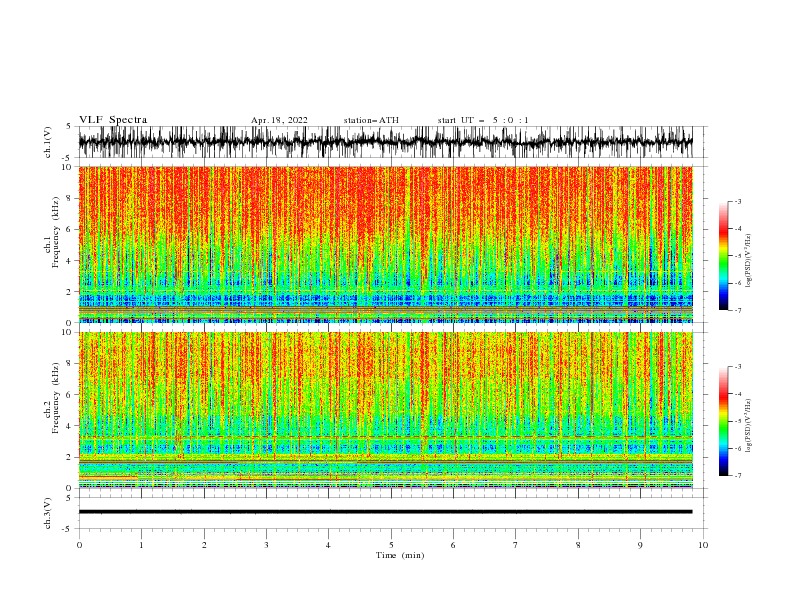
Task: Click the 'VLF Spectra' title text
Action: [x=113, y=120]
